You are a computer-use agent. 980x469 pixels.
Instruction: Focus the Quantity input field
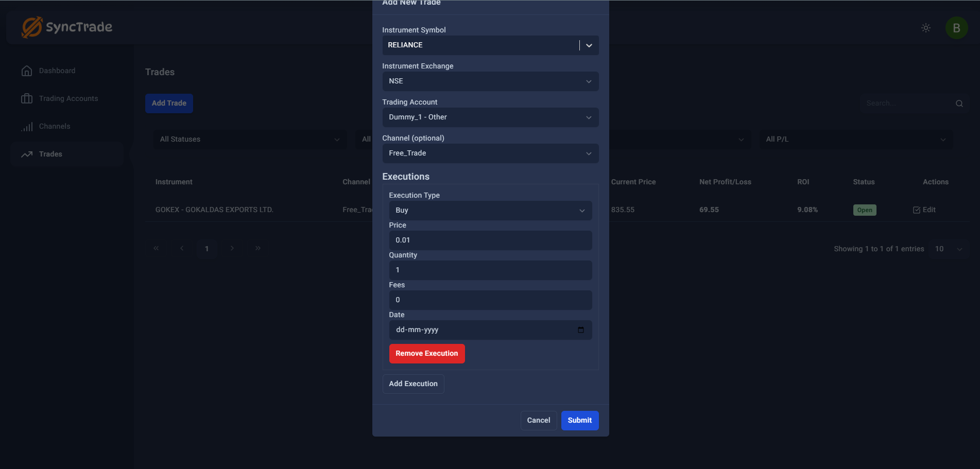point(490,270)
